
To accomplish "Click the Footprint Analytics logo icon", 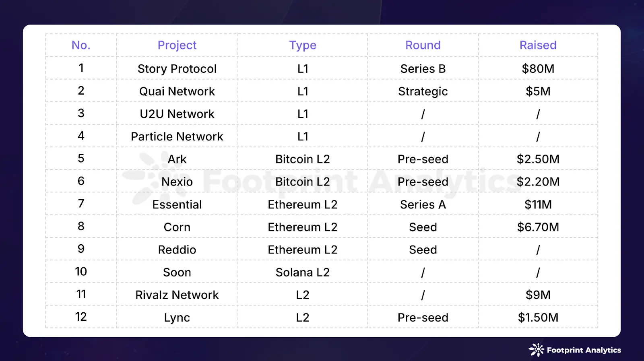I will pos(536,350).
